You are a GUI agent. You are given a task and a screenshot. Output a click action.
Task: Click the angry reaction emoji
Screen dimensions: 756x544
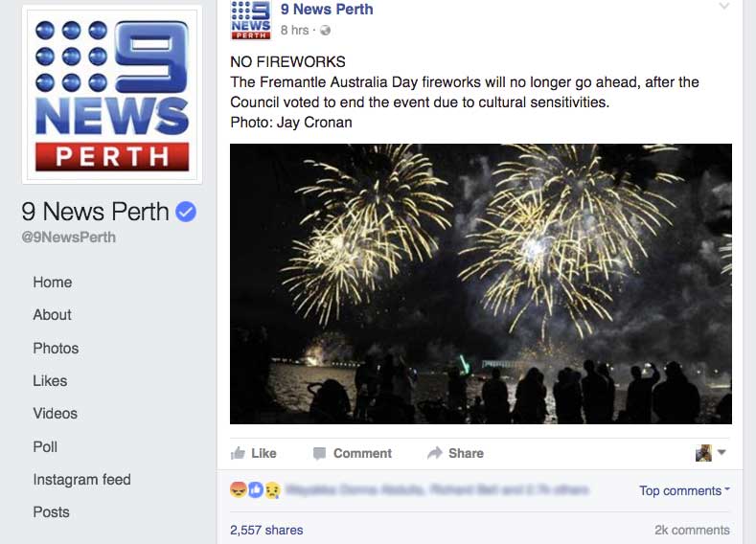point(239,489)
